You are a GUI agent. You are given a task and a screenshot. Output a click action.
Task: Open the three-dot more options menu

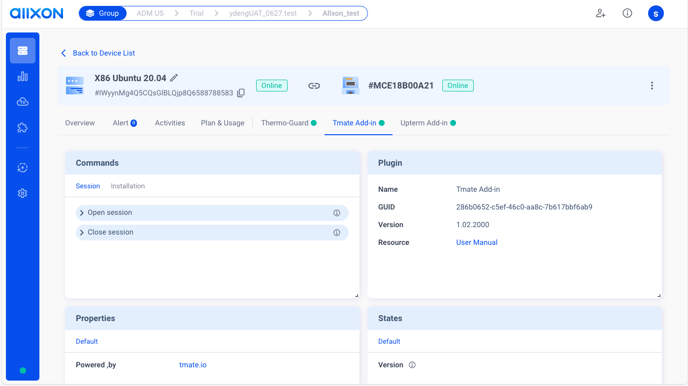point(652,86)
